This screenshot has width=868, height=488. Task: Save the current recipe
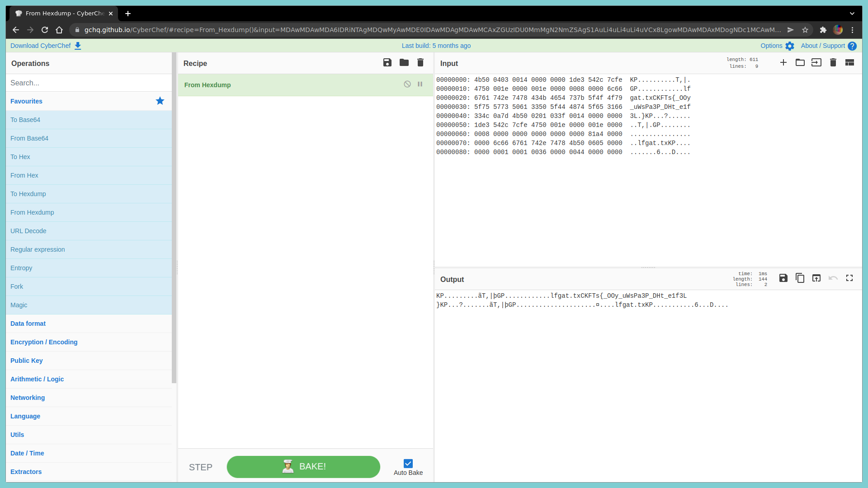tap(387, 63)
